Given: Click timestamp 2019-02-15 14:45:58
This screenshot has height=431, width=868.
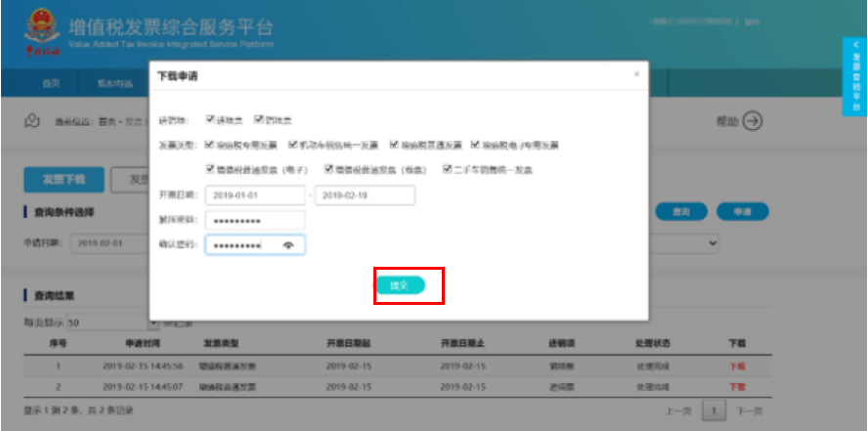Looking at the screenshot, I should pos(143,366).
